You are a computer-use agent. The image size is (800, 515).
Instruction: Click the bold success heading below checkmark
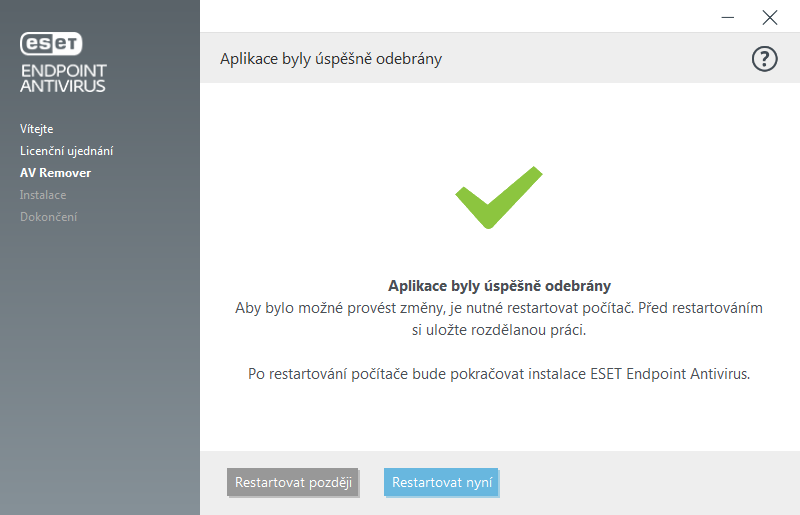tap(499, 285)
